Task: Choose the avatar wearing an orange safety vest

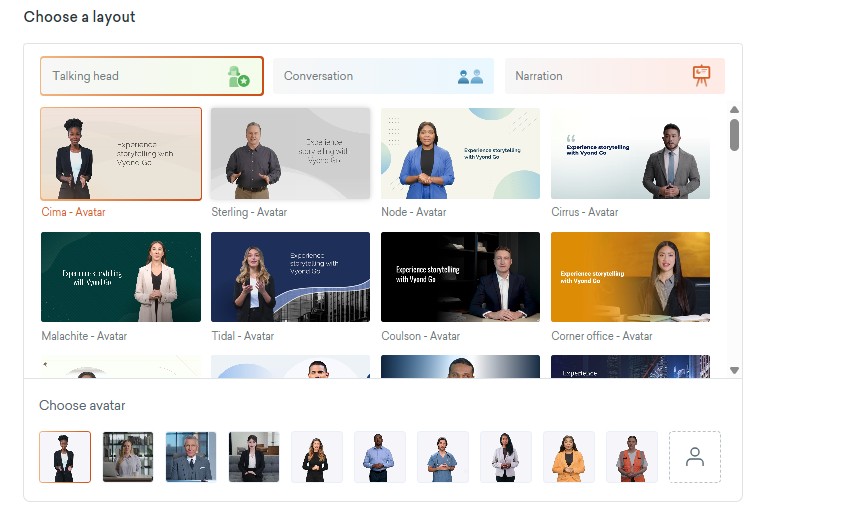Action: (x=632, y=457)
